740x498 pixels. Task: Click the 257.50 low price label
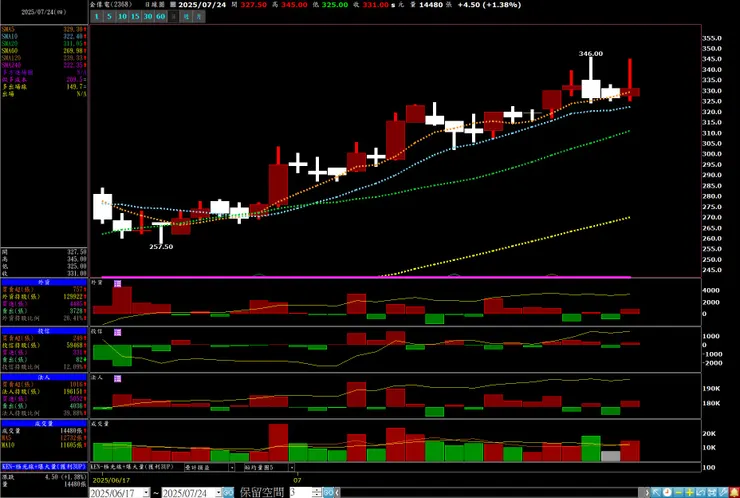pos(161,246)
